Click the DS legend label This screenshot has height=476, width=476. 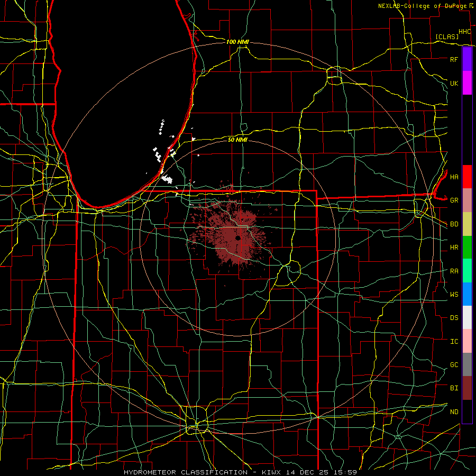454,317
